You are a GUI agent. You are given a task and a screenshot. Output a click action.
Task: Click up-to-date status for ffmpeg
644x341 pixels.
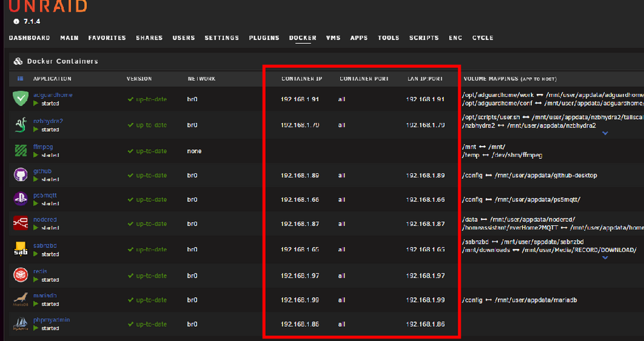[147, 151]
